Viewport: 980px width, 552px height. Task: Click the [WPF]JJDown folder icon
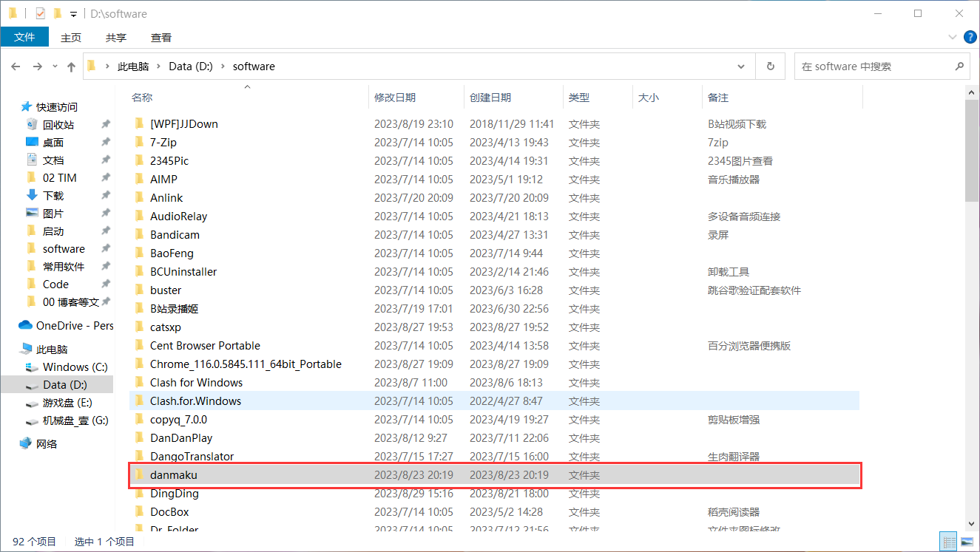pyautogui.click(x=139, y=123)
